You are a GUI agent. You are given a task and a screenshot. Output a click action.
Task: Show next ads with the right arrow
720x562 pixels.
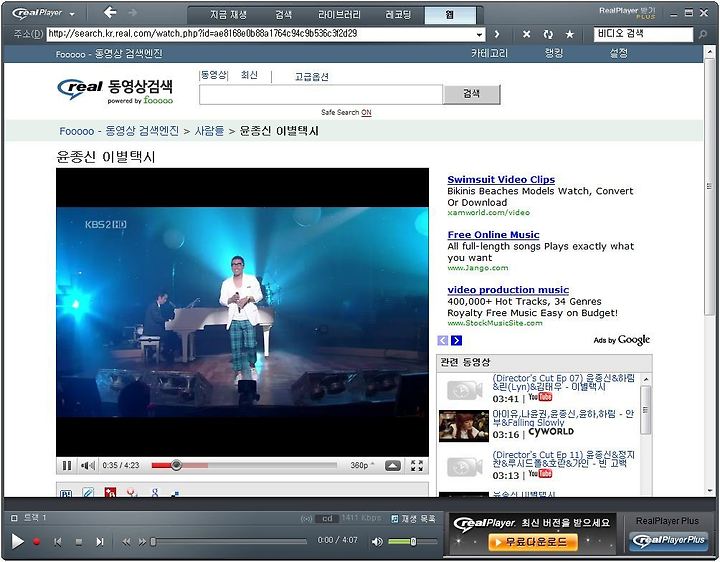pos(456,340)
